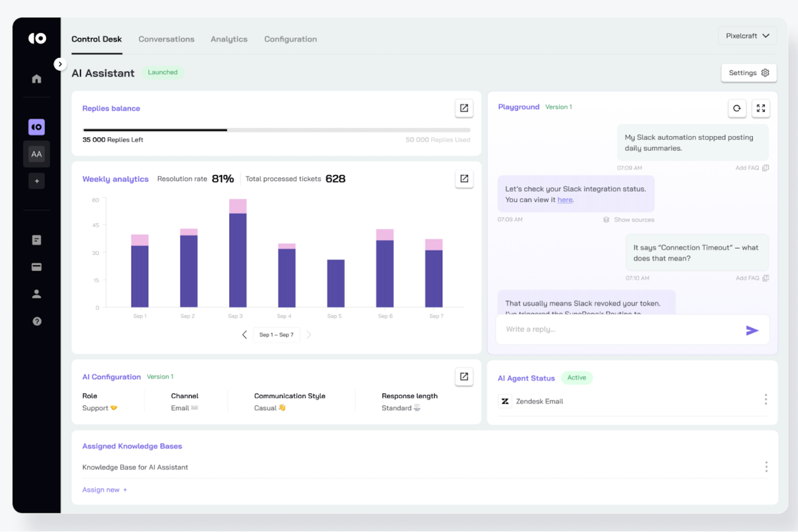The height and width of the screenshot is (532, 798).
Task: Click the help question mark icon
Action: [x=36, y=321]
